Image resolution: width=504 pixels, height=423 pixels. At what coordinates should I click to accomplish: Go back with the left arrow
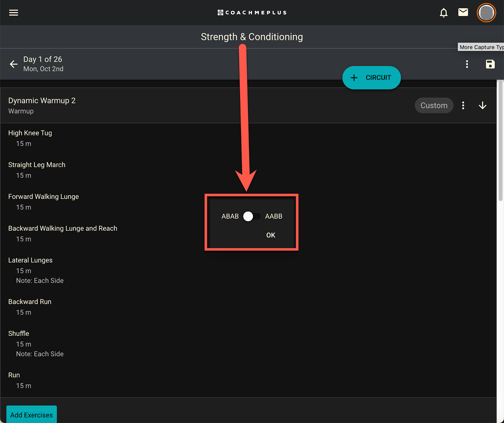(14, 64)
